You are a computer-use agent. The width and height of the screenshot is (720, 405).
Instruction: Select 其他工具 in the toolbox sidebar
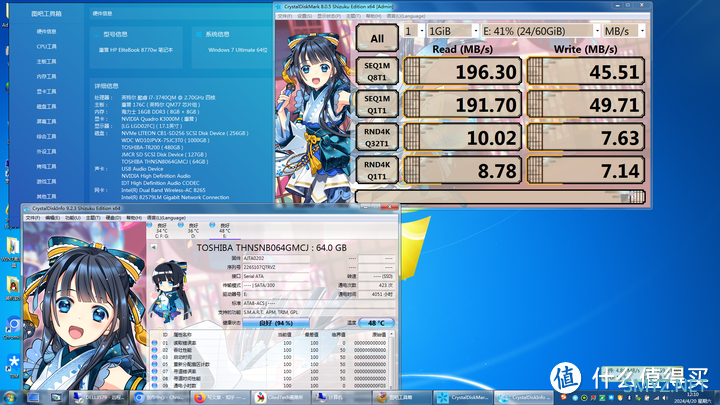[46, 196]
